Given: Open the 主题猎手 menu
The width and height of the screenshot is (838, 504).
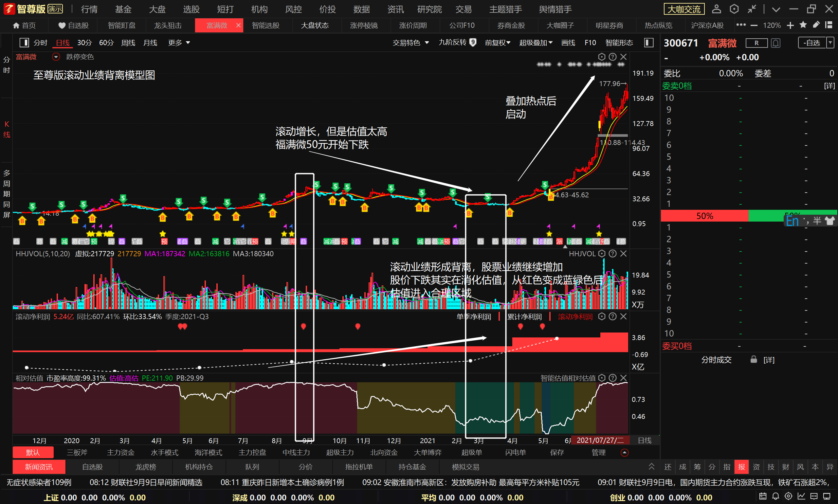Looking at the screenshot, I should pos(505,9).
